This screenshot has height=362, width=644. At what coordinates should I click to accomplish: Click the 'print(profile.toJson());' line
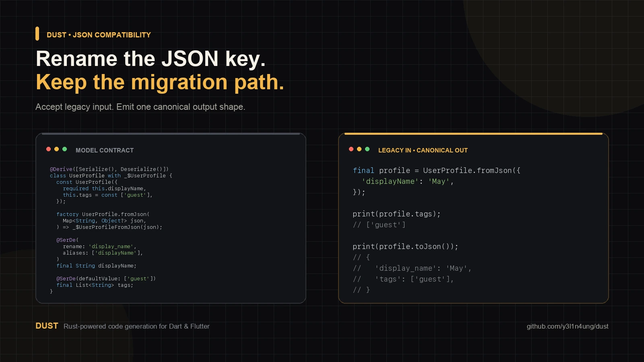point(405,247)
